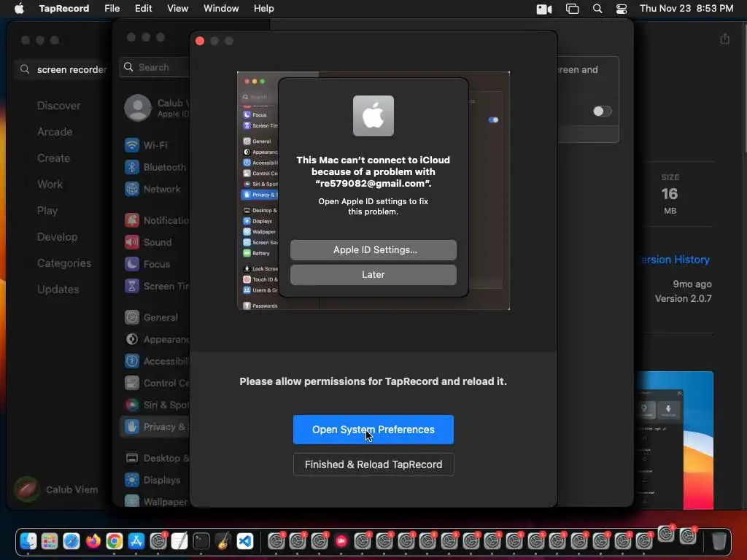This screenshot has width=747, height=560.
Task: Click the app screenshot thumbnail in App Store
Action: click(675, 440)
